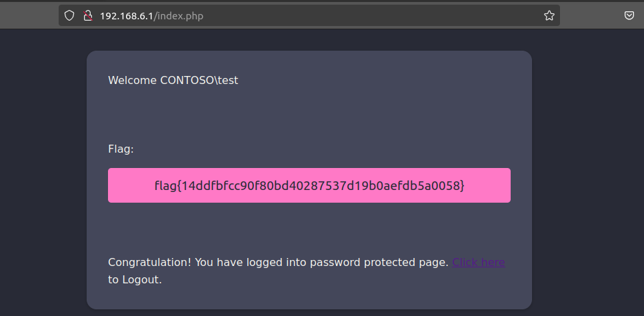This screenshot has width=644, height=316.
Task: Click the "Flag:" label
Action: click(x=121, y=149)
